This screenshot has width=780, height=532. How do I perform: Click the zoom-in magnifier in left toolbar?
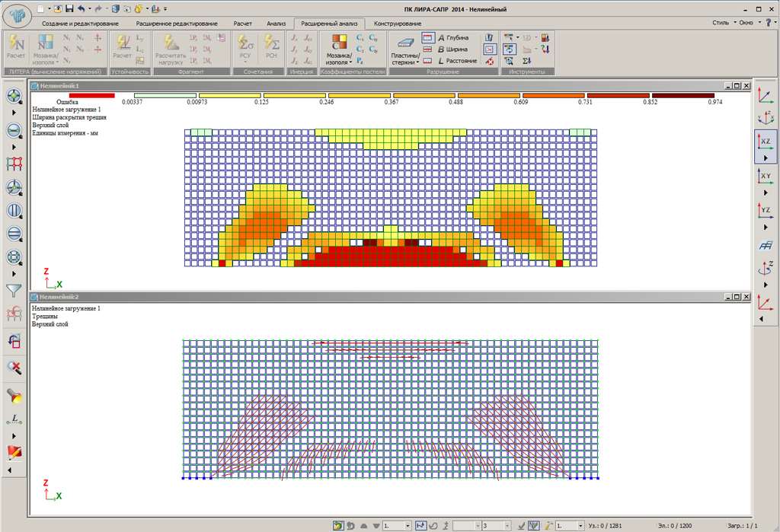tap(14, 96)
